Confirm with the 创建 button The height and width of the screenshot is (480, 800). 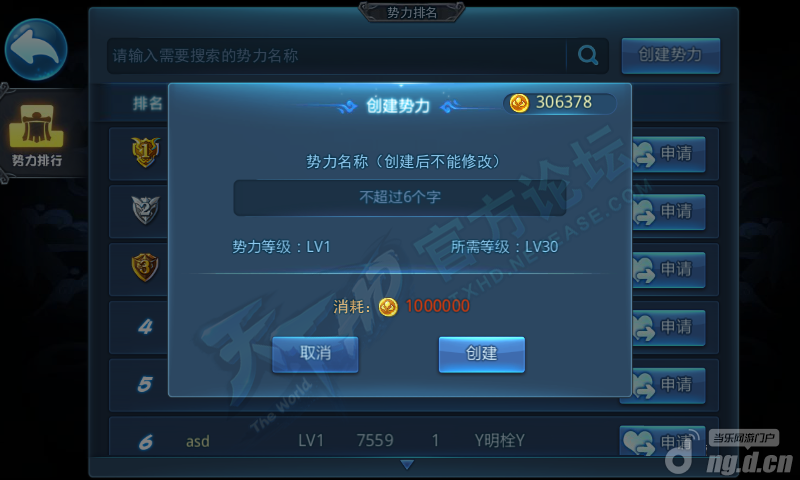[x=482, y=354]
